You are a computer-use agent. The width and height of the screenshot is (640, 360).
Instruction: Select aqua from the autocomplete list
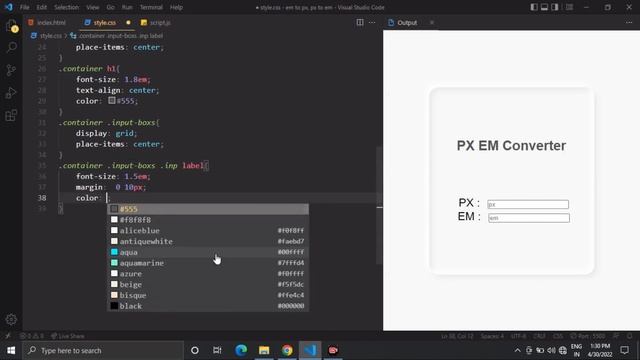[x=208, y=252]
